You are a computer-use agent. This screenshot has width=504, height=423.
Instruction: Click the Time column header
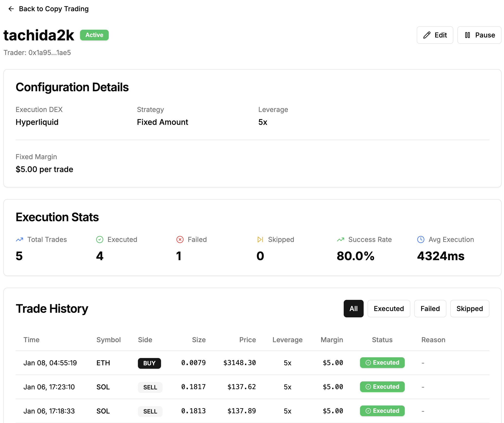(31, 340)
